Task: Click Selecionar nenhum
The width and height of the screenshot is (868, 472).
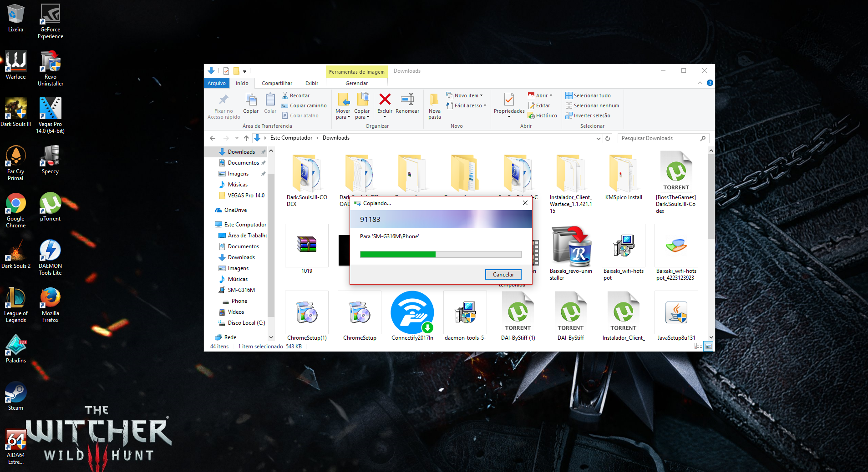Action: pos(592,105)
